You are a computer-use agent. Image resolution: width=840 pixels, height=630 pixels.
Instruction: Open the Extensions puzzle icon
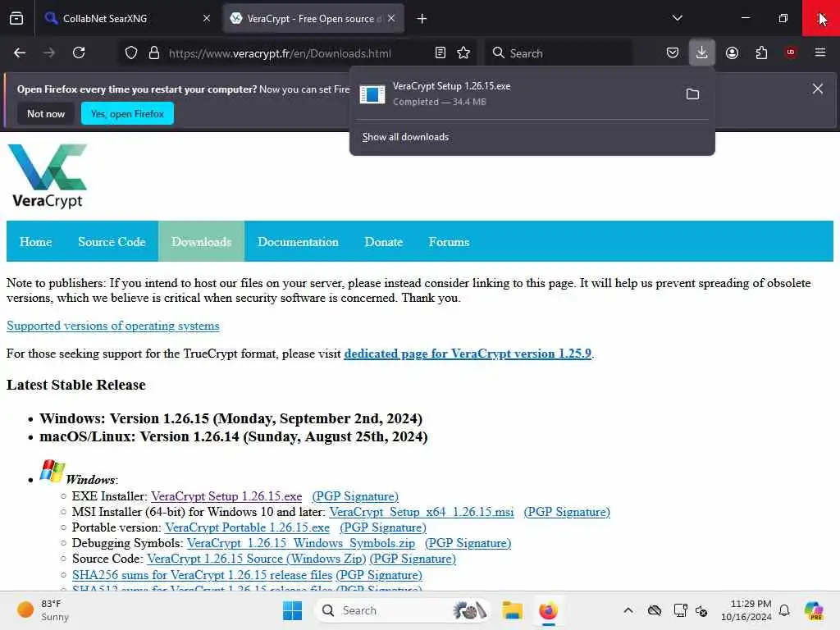[x=761, y=52]
